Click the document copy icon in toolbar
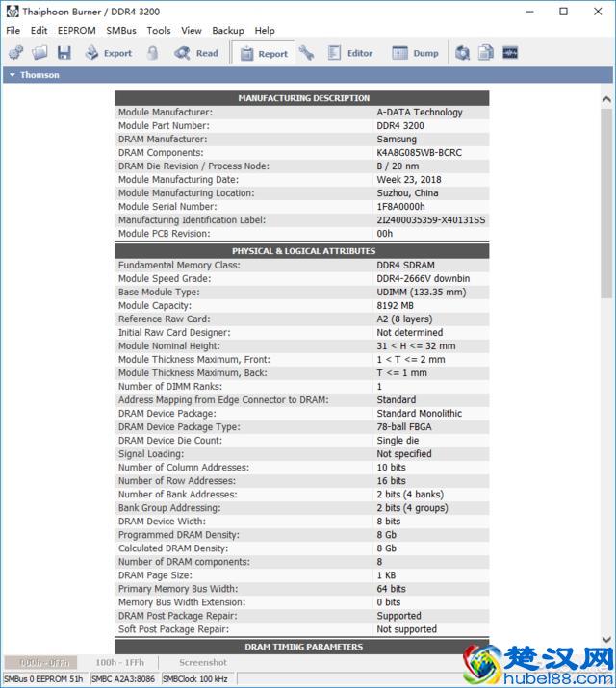 486,53
